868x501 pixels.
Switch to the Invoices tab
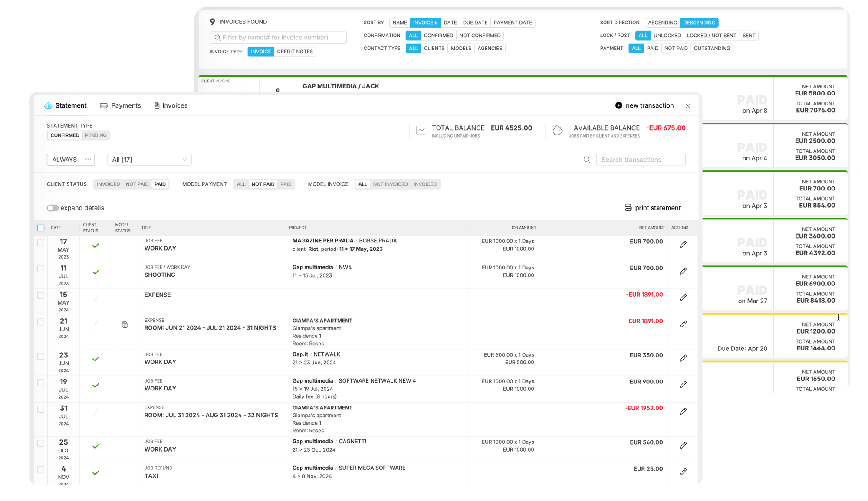click(x=175, y=105)
